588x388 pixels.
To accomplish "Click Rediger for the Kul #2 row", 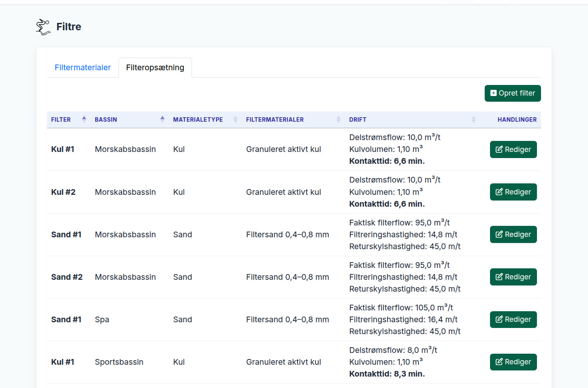I will click(513, 192).
